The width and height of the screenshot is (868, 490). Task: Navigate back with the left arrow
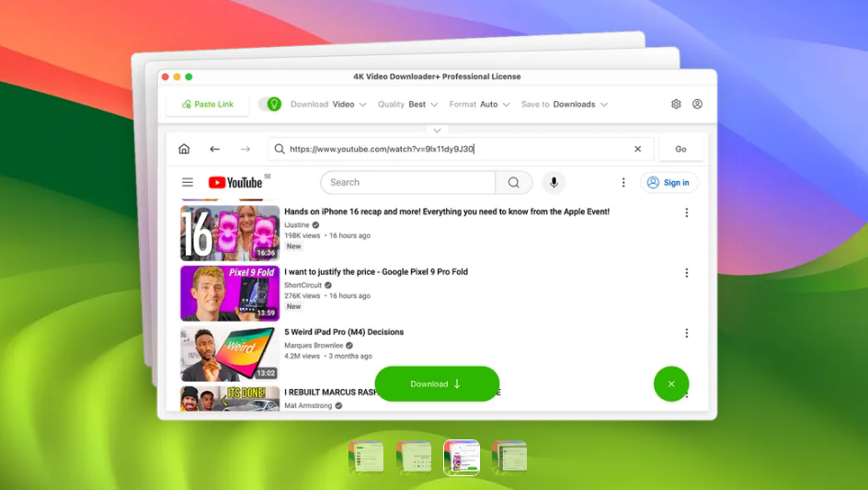point(215,149)
